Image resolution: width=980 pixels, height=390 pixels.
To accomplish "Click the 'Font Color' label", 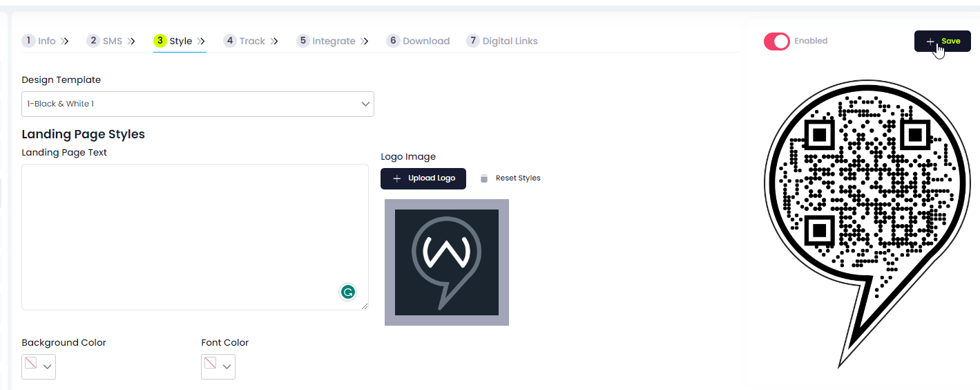I will point(224,343).
